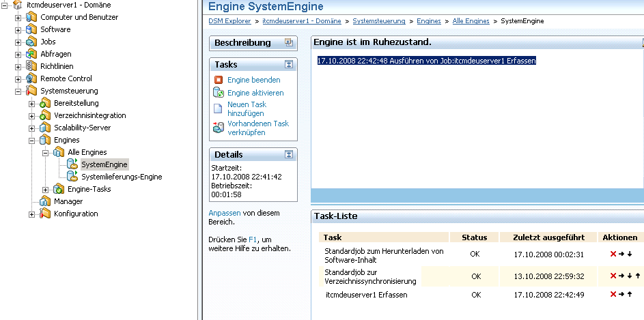Select Systemlieferungs-Engine in the tree
644x320 pixels.
click(122, 177)
